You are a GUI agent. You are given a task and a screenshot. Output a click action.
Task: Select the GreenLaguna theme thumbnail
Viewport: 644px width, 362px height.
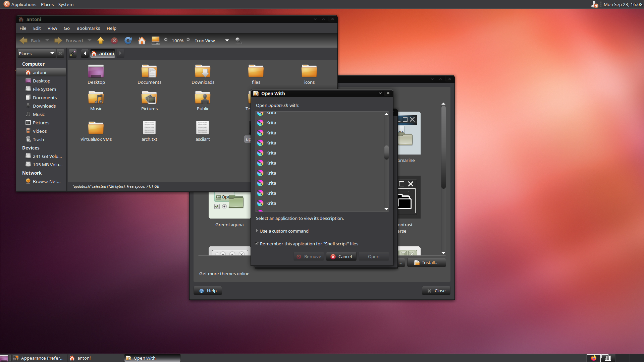(229, 205)
